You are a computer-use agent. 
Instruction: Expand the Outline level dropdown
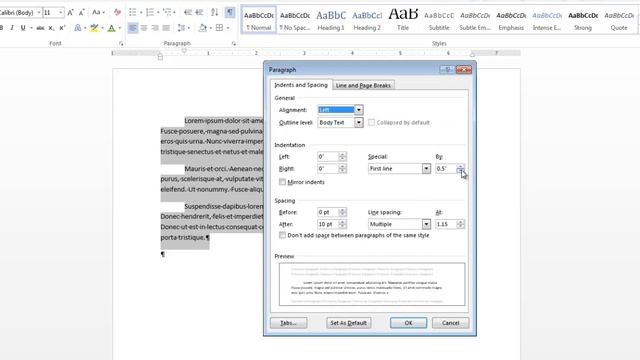point(358,122)
